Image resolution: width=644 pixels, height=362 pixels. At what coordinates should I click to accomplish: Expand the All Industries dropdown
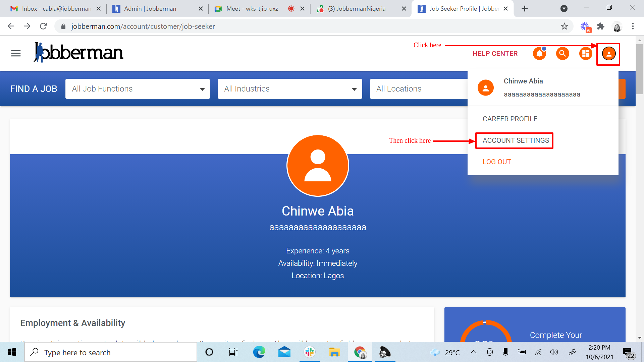pyautogui.click(x=290, y=89)
